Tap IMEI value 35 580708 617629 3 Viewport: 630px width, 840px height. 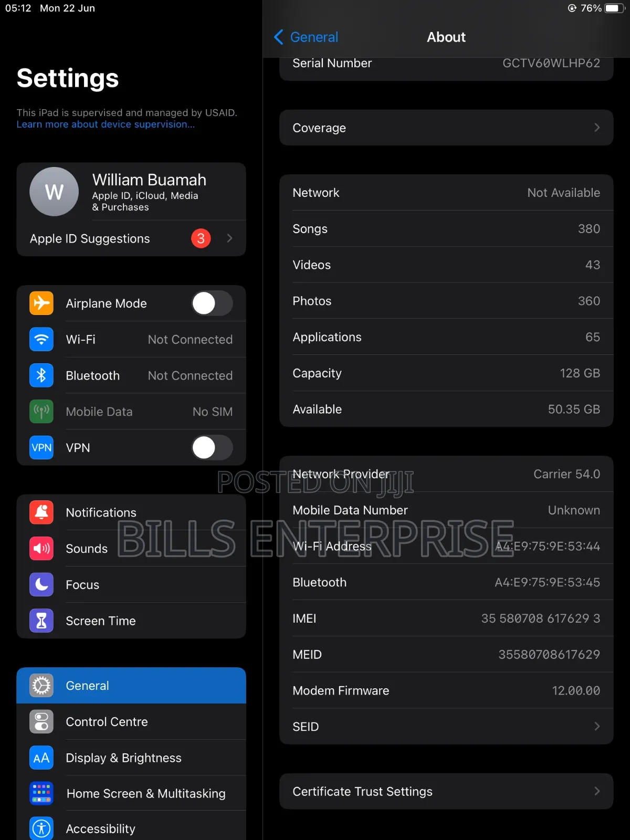pos(541,618)
